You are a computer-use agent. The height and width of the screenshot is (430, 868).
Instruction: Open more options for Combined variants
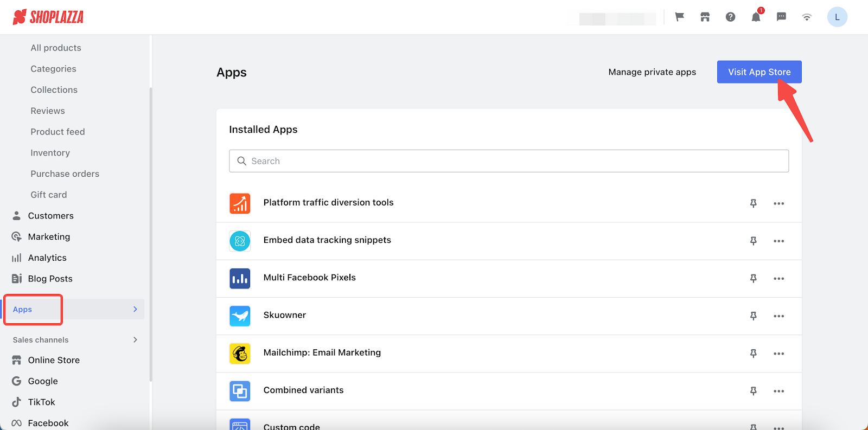point(779,391)
